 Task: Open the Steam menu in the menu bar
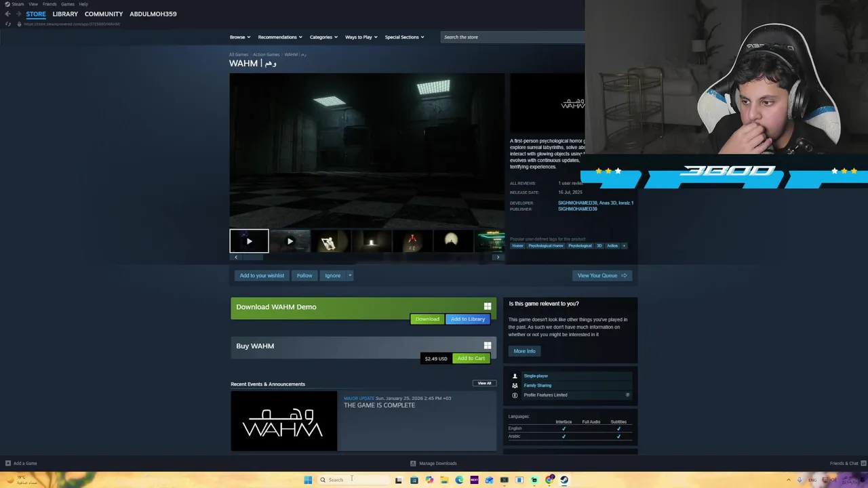coord(18,4)
